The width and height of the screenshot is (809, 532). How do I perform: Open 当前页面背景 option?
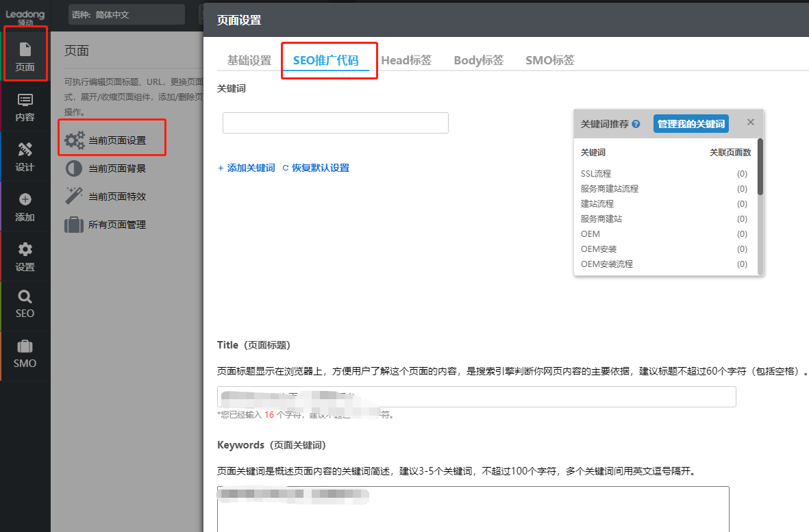[116, 168]
